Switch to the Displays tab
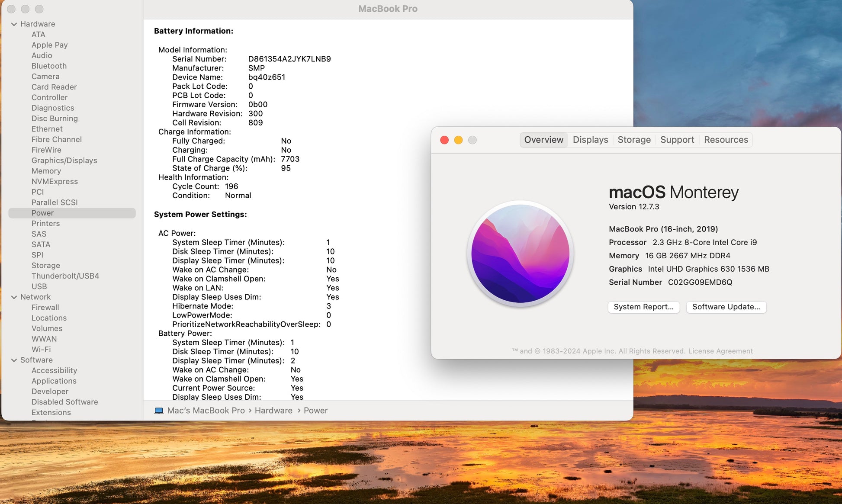The image size is (842, 504). click(590, 140)
